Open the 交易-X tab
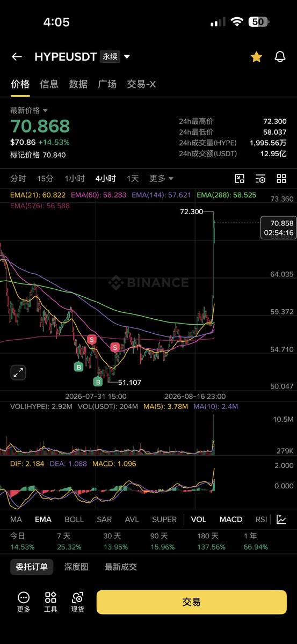 click(141, 84)
